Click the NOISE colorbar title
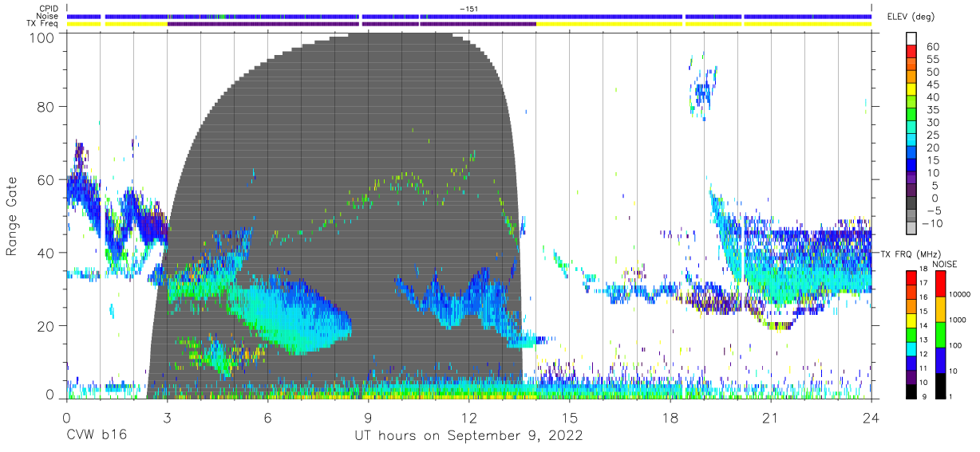980x452 pixels. pyautogui.click(x=944, y=263)
